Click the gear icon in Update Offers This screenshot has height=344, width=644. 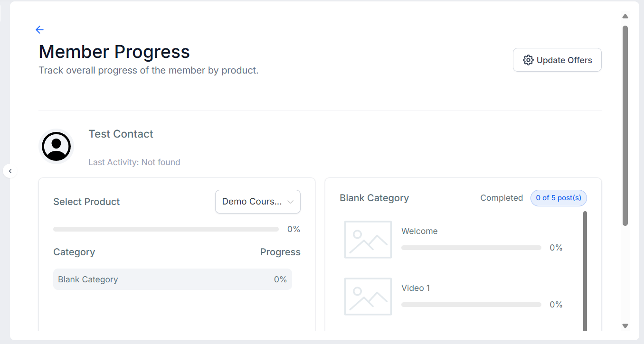coord(528,60)
